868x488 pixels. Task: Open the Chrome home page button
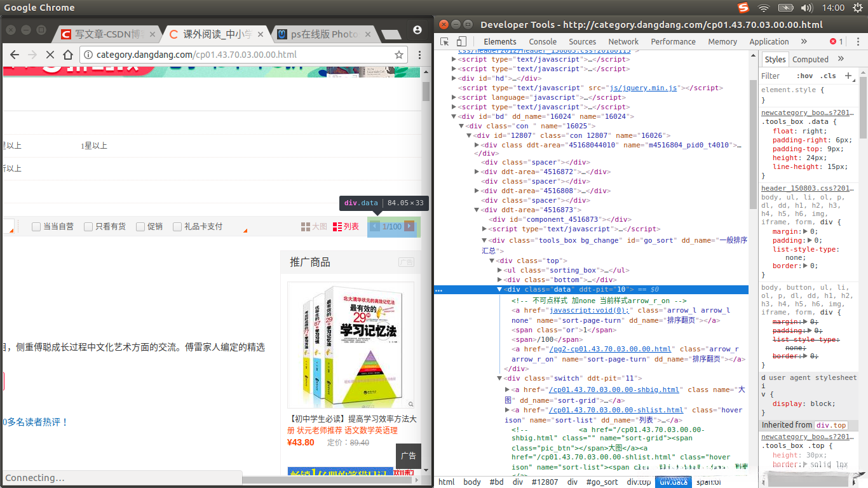tap(68, 55)
